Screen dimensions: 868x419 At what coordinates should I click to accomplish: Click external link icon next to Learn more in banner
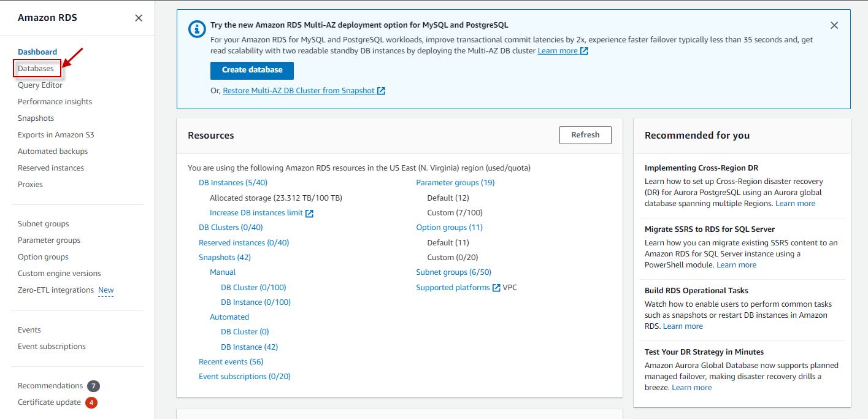(584, 51)
